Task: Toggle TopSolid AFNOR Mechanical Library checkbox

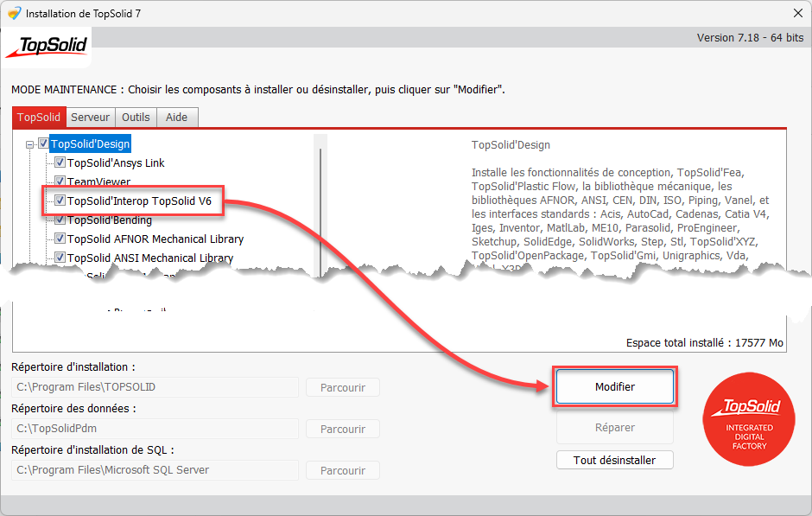Action: point(60,239)
